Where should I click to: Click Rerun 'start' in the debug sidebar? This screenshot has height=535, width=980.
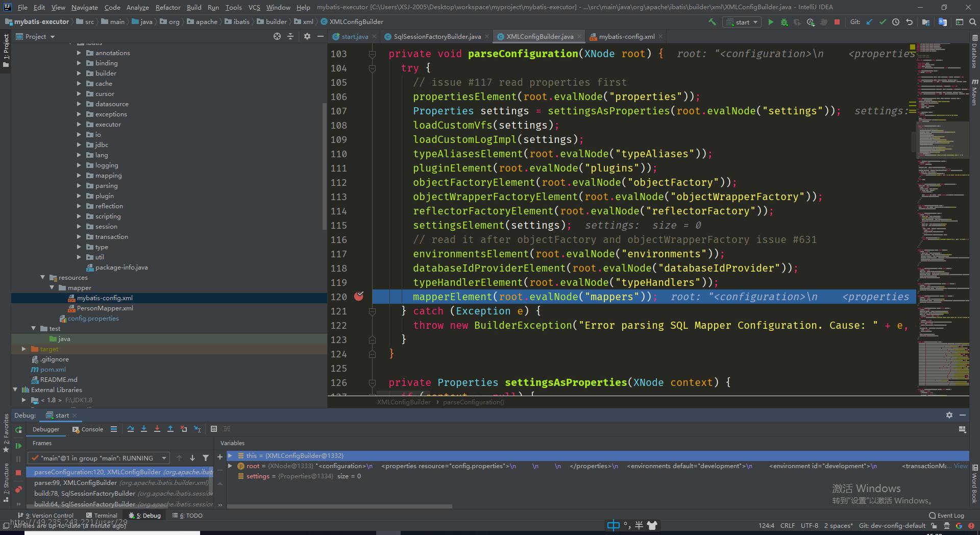18,430
